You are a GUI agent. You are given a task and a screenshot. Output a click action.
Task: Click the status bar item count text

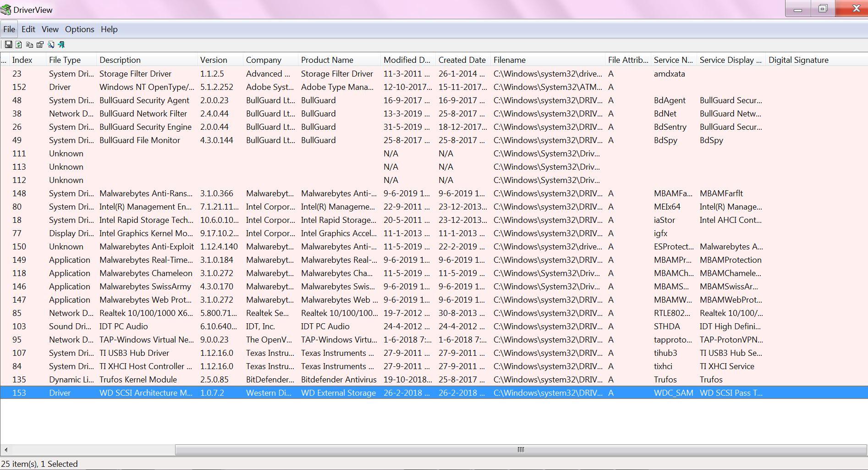pyautogui.click(x=40, y=464)
